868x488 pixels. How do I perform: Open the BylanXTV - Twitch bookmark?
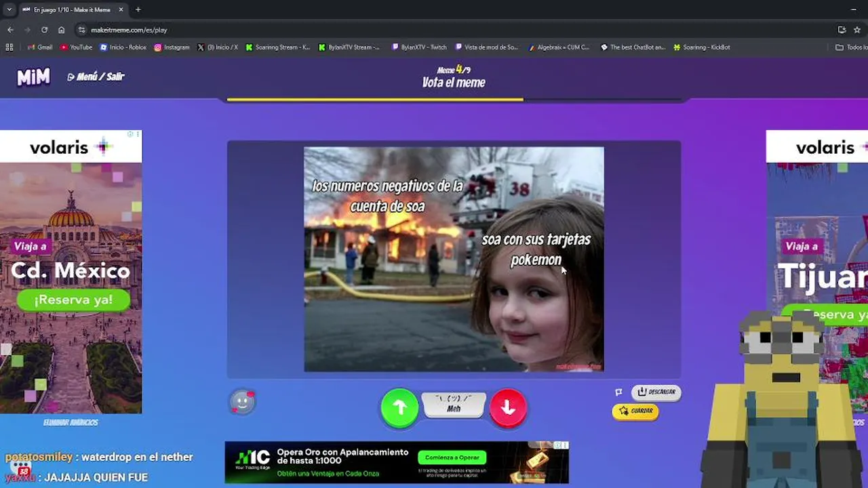418,47
